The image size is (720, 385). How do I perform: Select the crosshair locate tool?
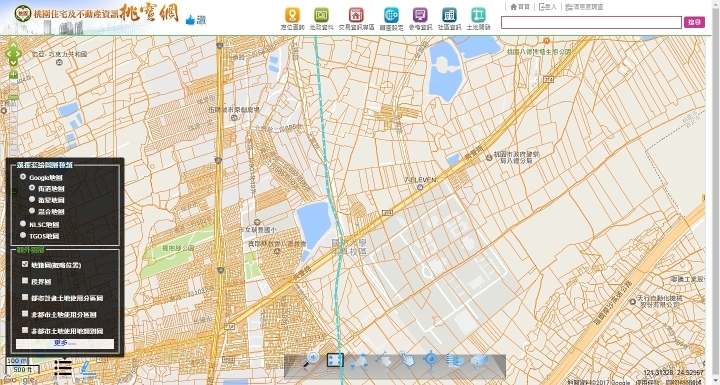tap(431, 360)
